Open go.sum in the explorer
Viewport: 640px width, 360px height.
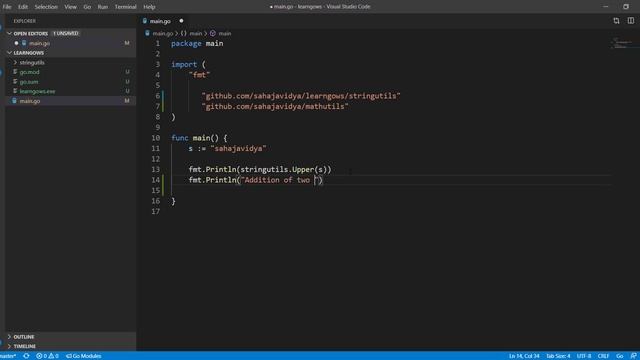pyautogui.click(x=29, y=82)
